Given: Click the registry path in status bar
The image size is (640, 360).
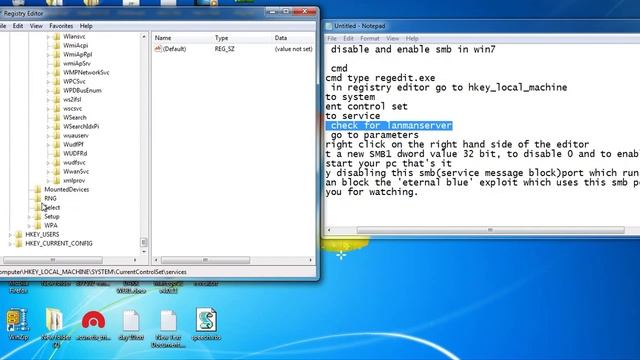Looking at the screenshot, I should 93,272.
